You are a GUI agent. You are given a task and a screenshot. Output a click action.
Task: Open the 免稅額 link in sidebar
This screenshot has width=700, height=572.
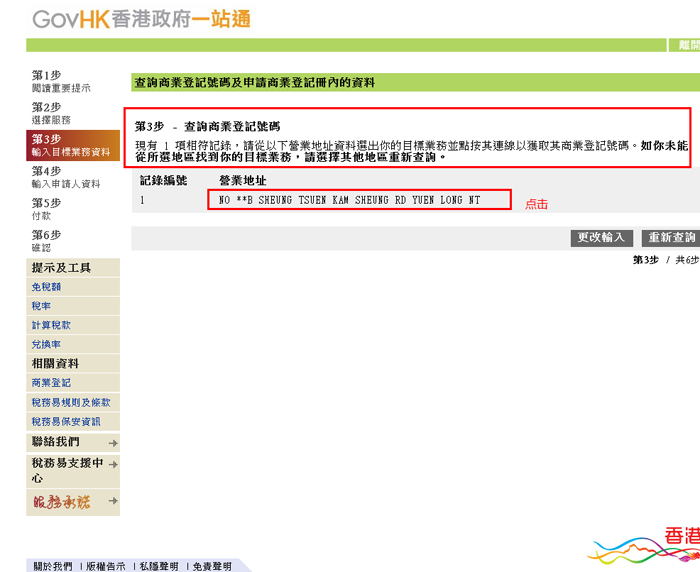coord(46,287)
